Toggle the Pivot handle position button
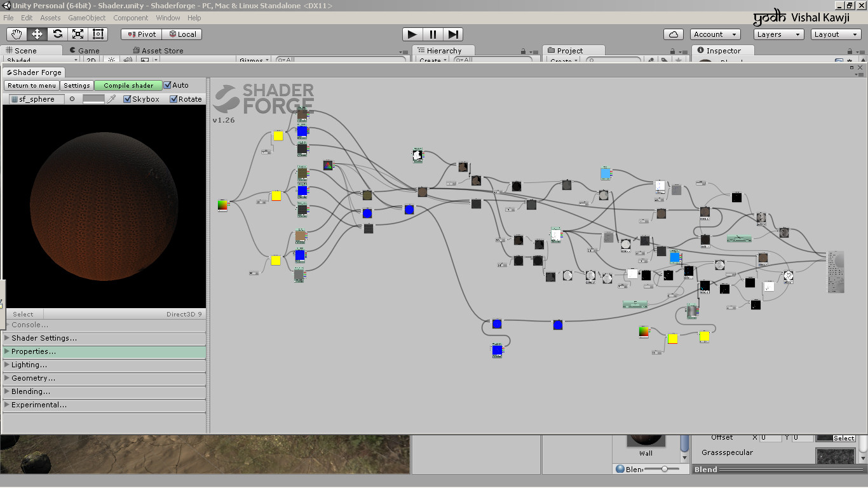The width and height of the screenshot is (868, 488). [142, 34]
